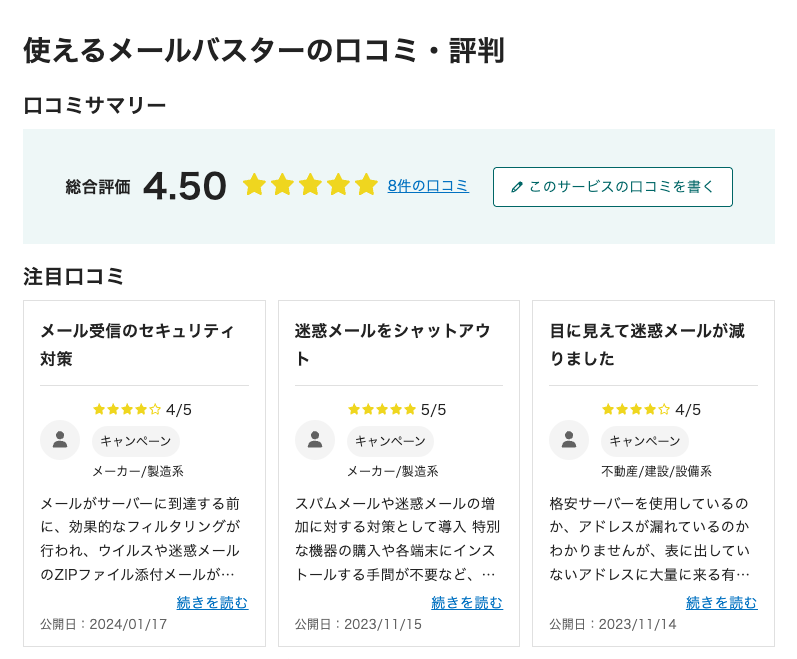Click the first card's user avatar icon

[x=60, y=440]
